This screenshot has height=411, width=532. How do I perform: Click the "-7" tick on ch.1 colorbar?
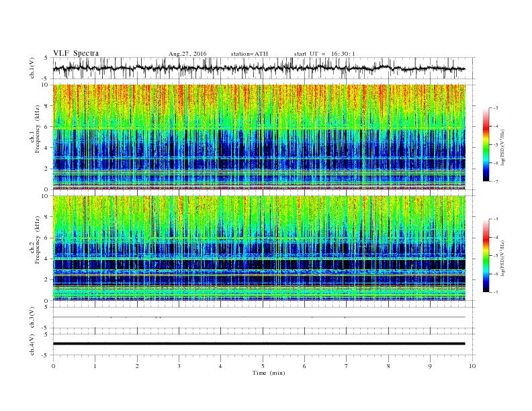pos(496,181)
